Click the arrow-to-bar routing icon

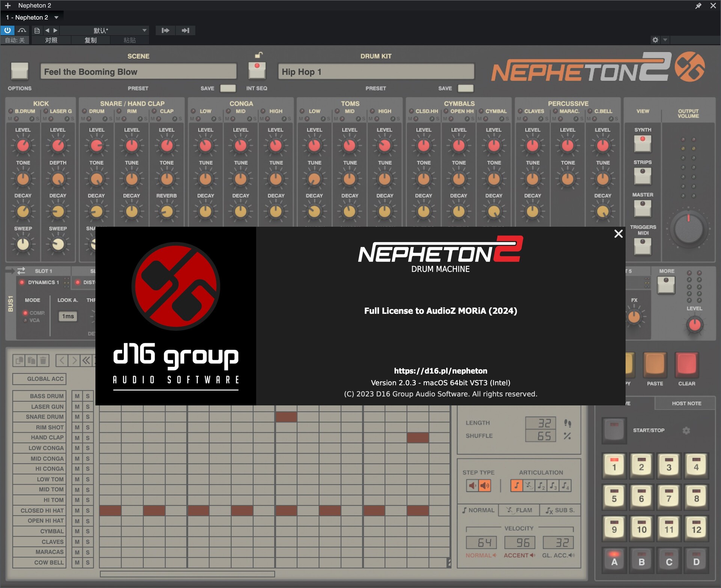click(x=186, y=30)
